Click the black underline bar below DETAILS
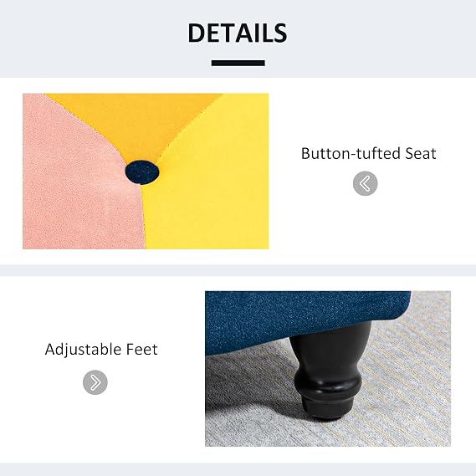The image size is (476, 476). 238,63
